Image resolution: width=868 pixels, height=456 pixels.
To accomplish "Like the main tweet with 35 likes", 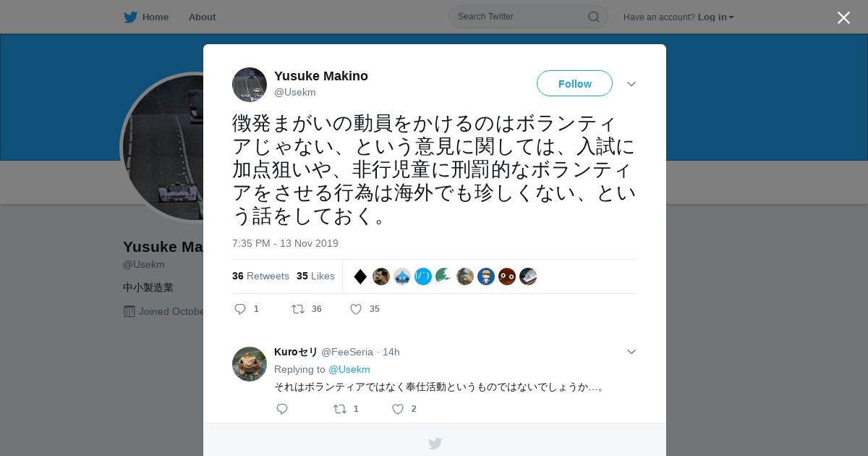I will tap(355, 309).
